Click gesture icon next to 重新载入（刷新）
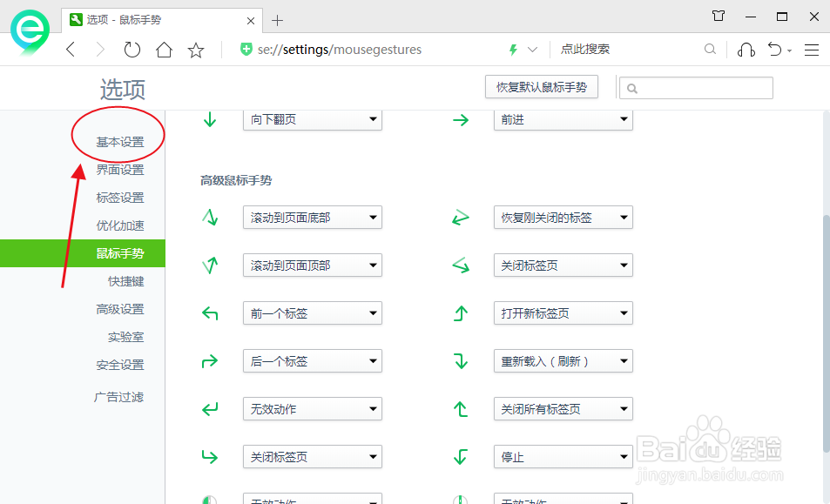 point(461,361)
